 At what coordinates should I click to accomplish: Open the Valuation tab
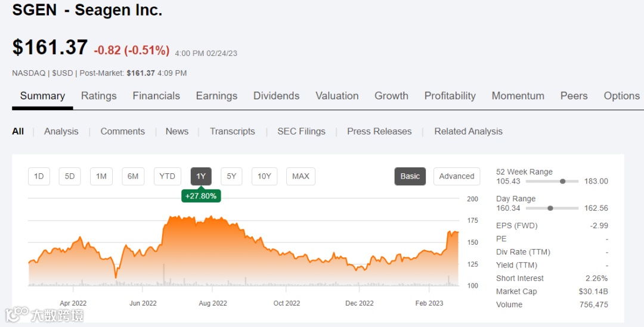337,96
